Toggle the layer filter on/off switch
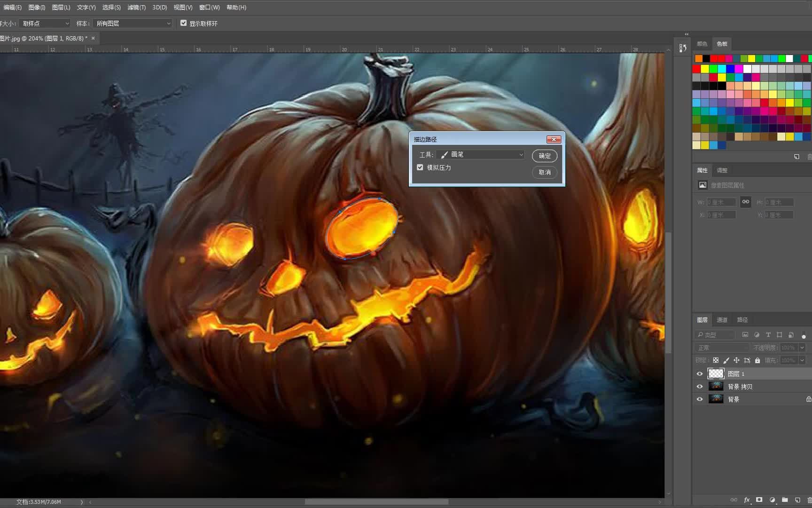 804,336
